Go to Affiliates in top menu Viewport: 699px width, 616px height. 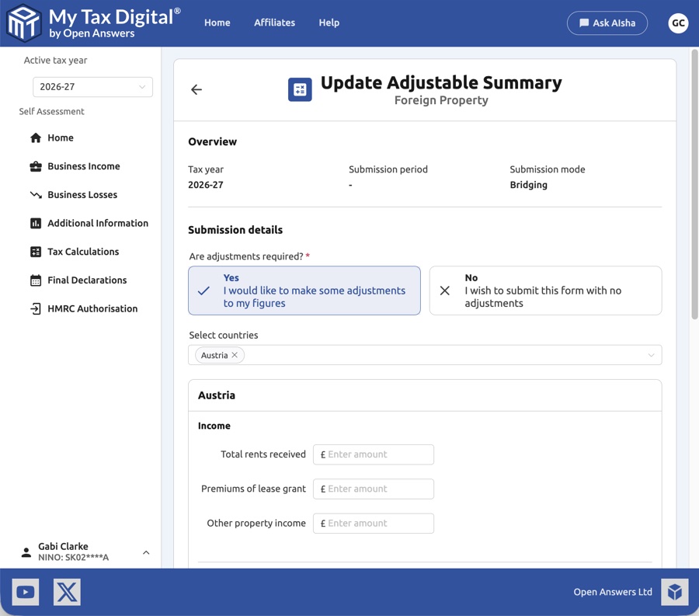click(274, 23)
